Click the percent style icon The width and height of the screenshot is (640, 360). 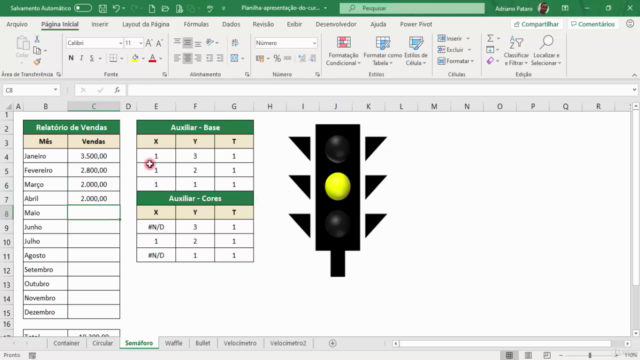point(277,58)
